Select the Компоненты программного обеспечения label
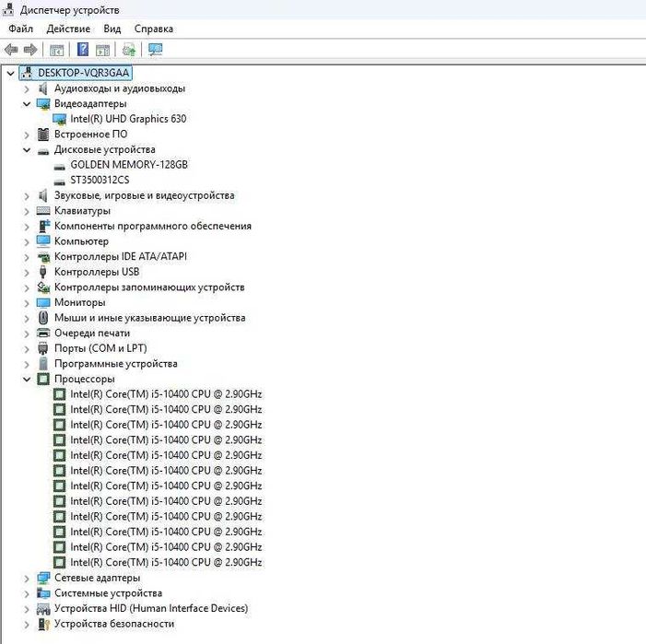 pyautogui.click(x=153, y=226)
